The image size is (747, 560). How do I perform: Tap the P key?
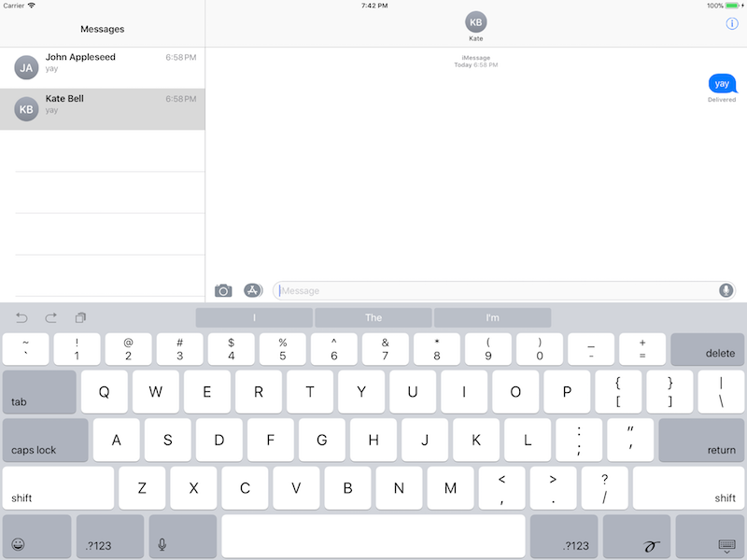click(567, 392)
